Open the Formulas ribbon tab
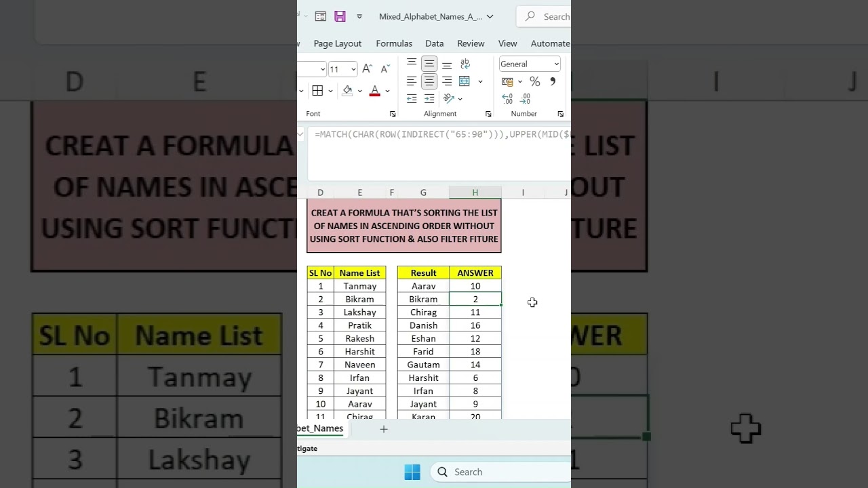Image resolution: width=868 pixels, height=488 pixels. point(394,43)
